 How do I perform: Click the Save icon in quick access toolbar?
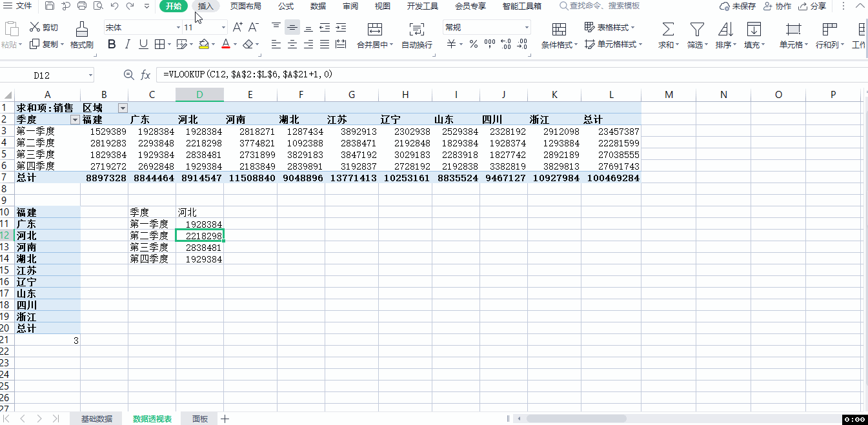click(x=50, y=6)
